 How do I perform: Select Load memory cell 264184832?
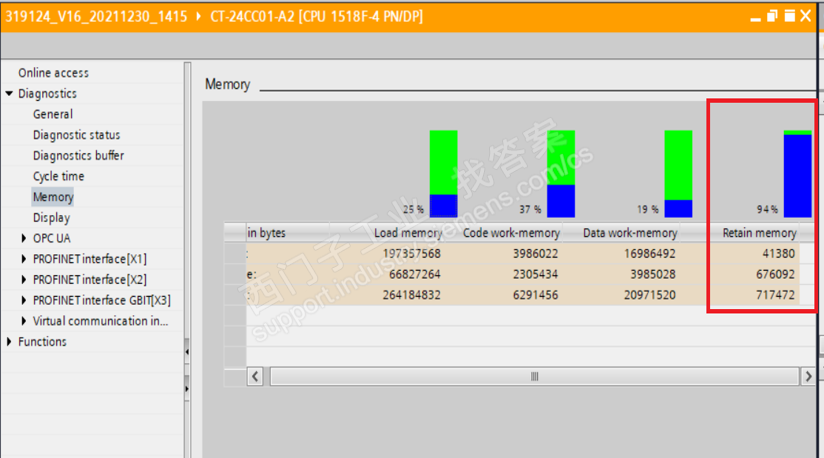coord(411,295)
